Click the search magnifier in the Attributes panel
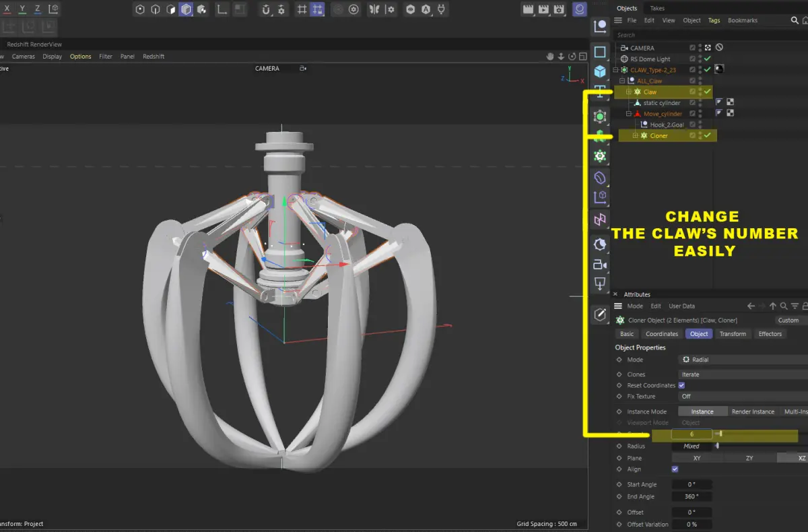 click(784, 306)
